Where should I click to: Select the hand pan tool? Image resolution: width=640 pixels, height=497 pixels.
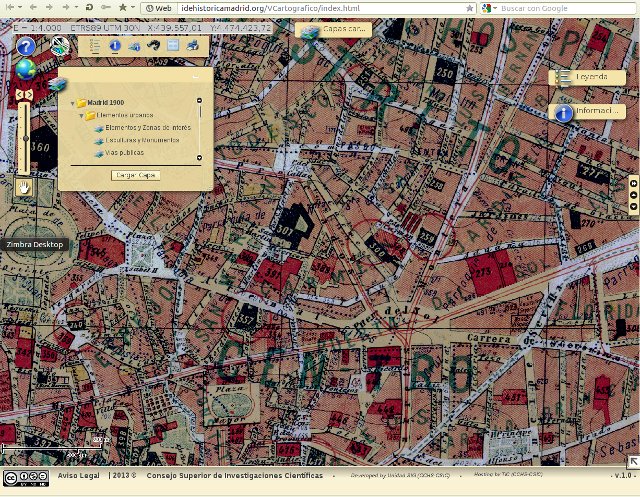[x=24, y=186]
